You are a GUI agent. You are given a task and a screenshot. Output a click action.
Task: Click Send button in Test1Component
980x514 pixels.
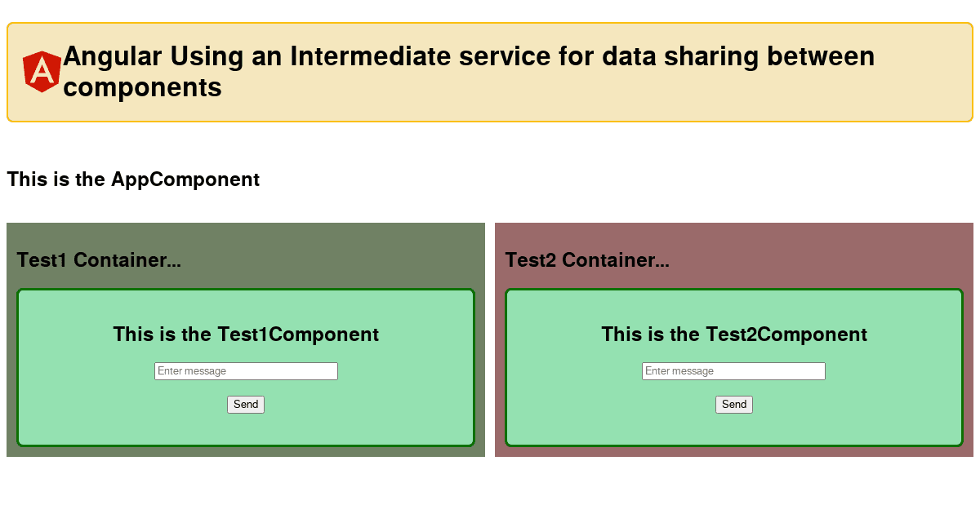click(246, 405)
